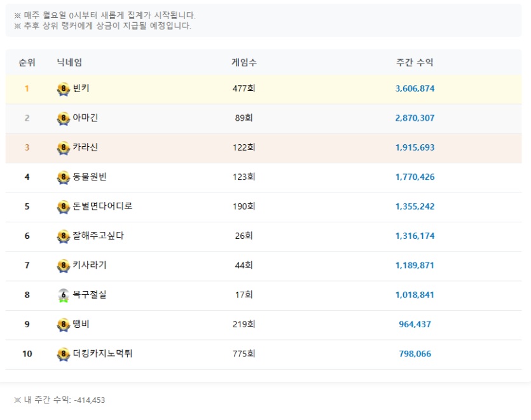Click weekly profit value 2,870,307

click(415, 118)
